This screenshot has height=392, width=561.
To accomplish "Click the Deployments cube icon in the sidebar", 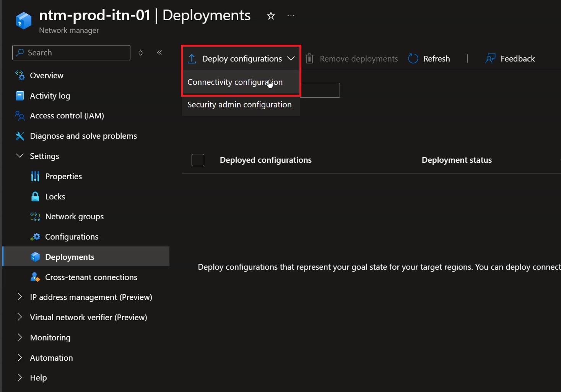I will pos(35,257).
